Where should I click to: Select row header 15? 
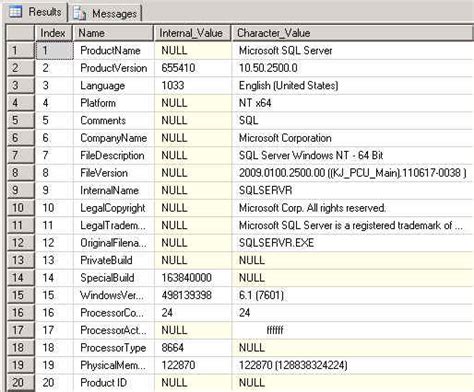pos(20,295)
